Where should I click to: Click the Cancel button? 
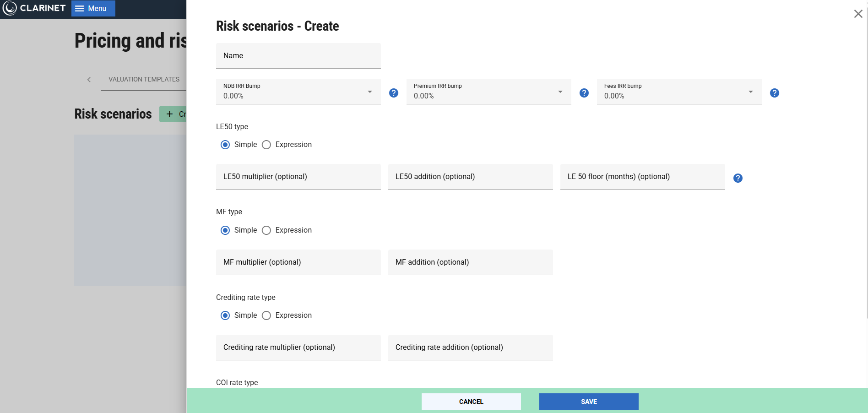(471, 402)
